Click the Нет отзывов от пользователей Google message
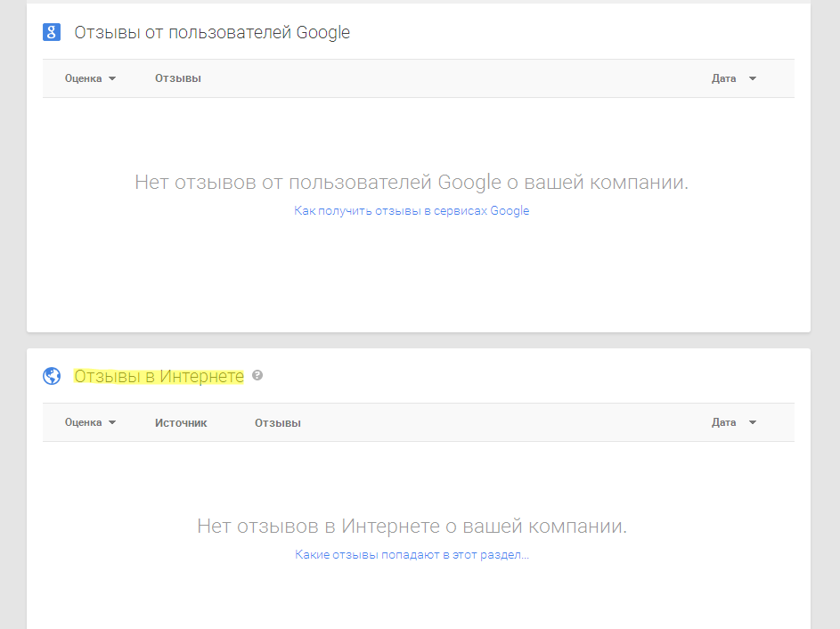The width and height of the screenshot is (840, 629). tap(412, 183)
